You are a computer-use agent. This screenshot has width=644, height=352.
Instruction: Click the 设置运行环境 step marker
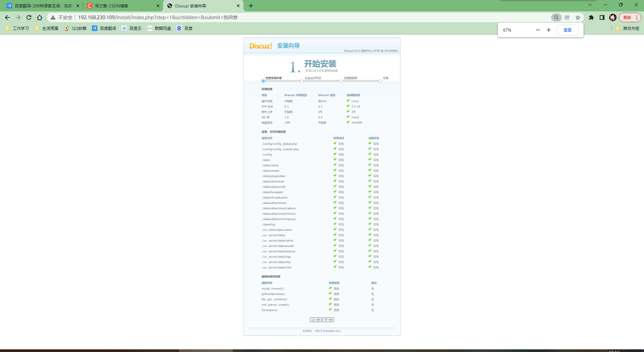tap(302, 81)
